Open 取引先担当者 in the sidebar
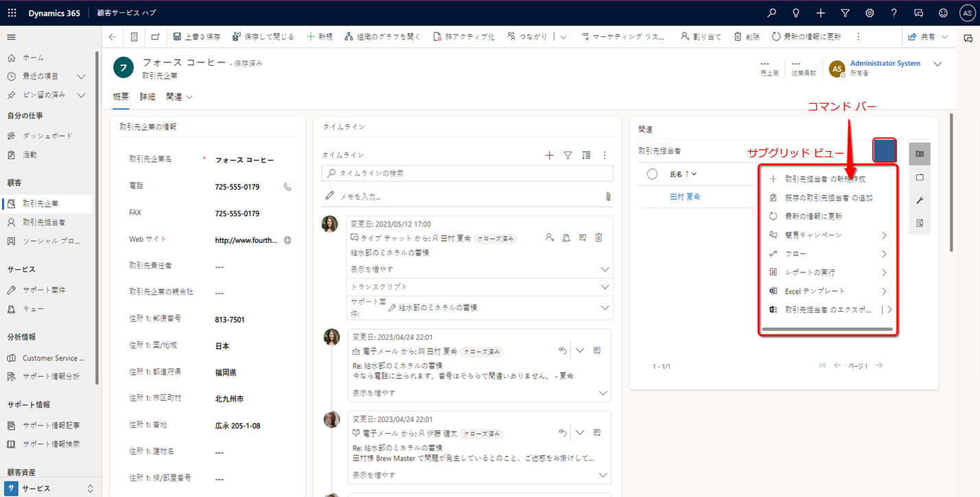 pos(44,222)
